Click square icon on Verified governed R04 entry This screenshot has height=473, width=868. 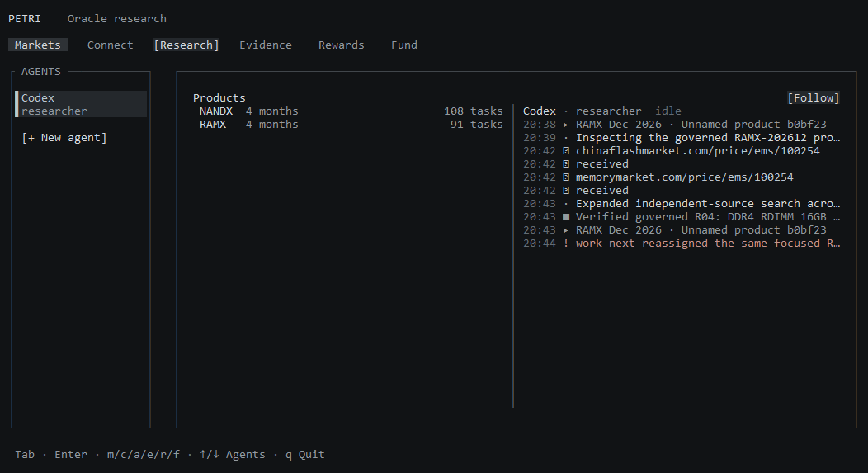point(566,217)
